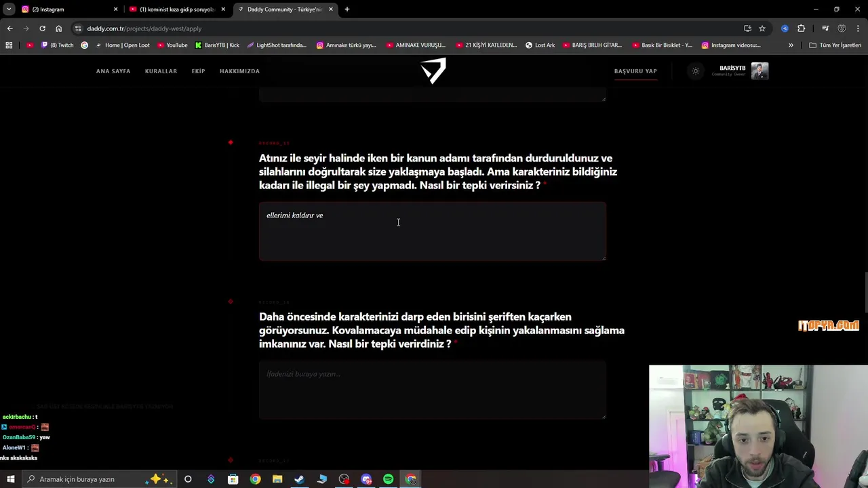Bookmark this page with the star icon
Image resolution: width=868 pixels, height=488 pixels.
762,28
